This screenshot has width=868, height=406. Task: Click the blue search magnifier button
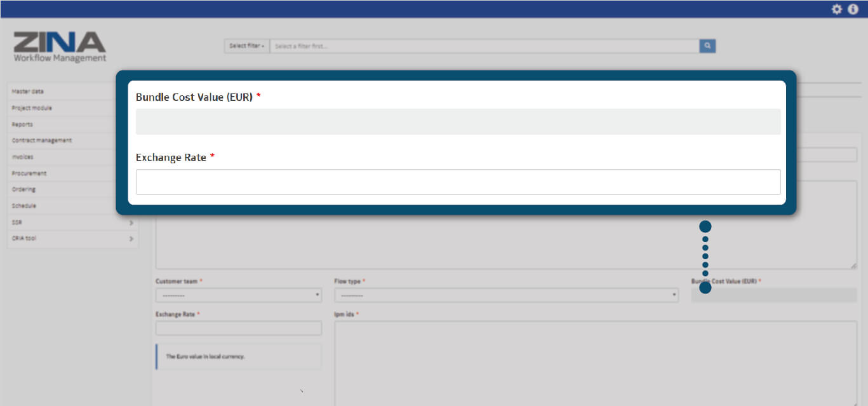707,46
